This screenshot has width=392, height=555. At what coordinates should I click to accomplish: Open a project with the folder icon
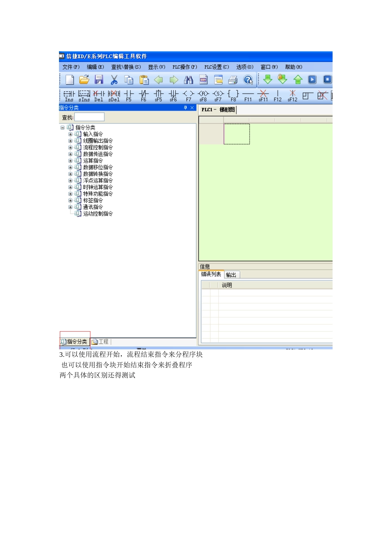(x=84, y=80)
